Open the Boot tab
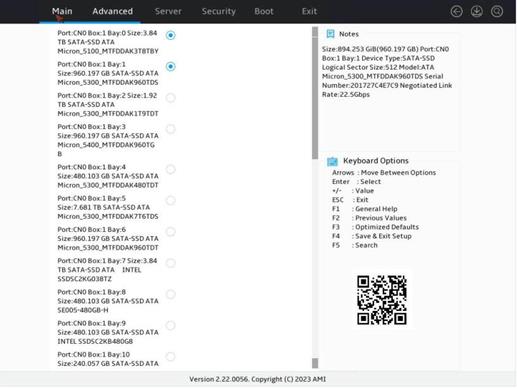Screen dimensions: 517x388 (x=264, y=11)
